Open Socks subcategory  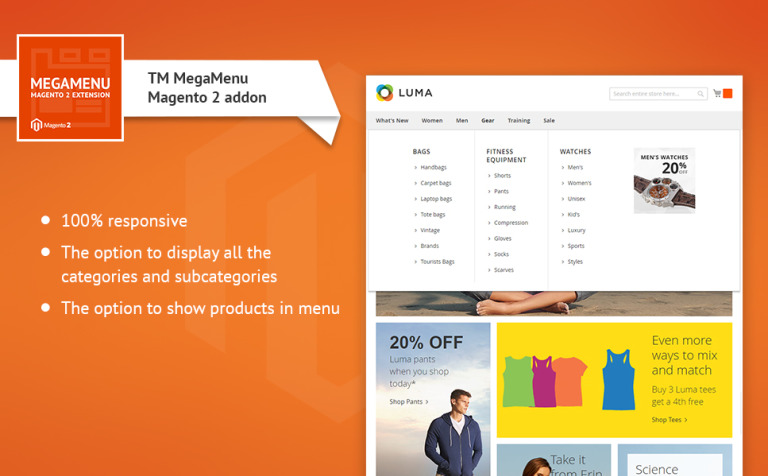click(501, 254)
